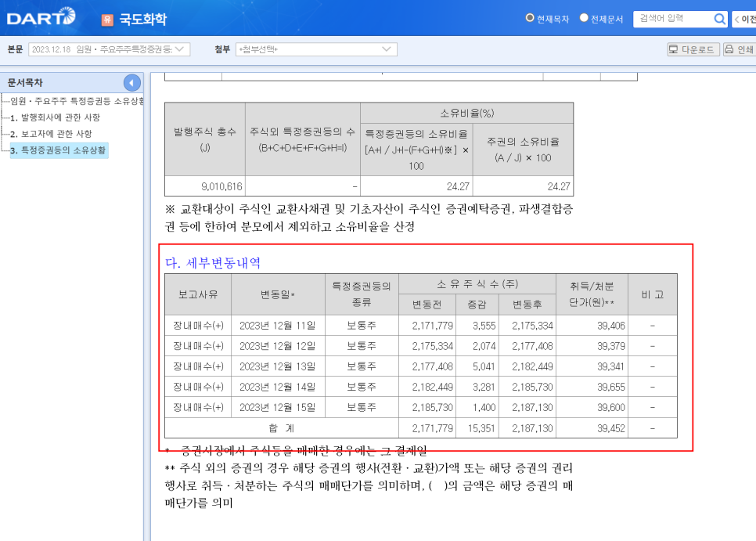Viewport: 756px width, 541px height.
Task: Click the 합 계 total row label
Action: click(282, 428)
